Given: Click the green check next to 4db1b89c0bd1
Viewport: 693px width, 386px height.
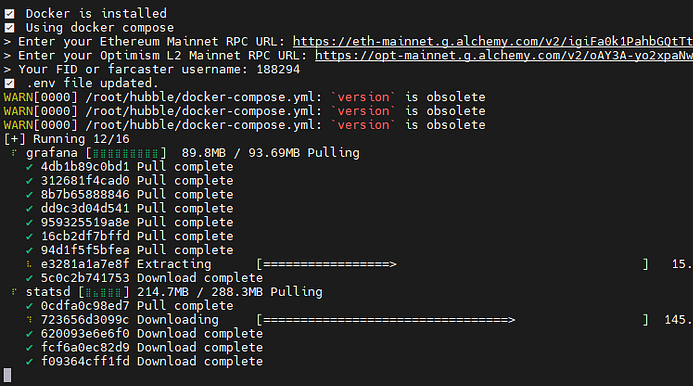Looking at the screenshot, I should pos(30,167).
